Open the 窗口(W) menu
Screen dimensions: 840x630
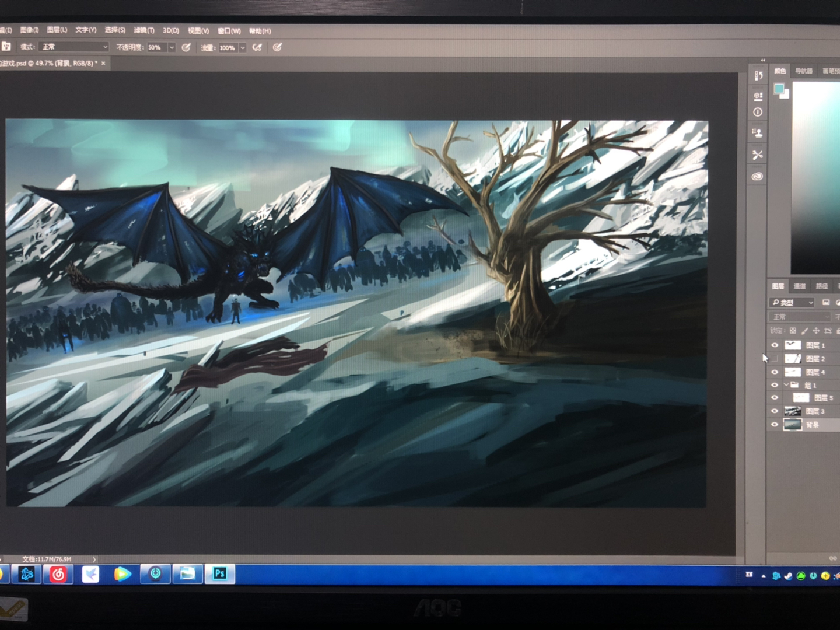[x=229, y=31]
